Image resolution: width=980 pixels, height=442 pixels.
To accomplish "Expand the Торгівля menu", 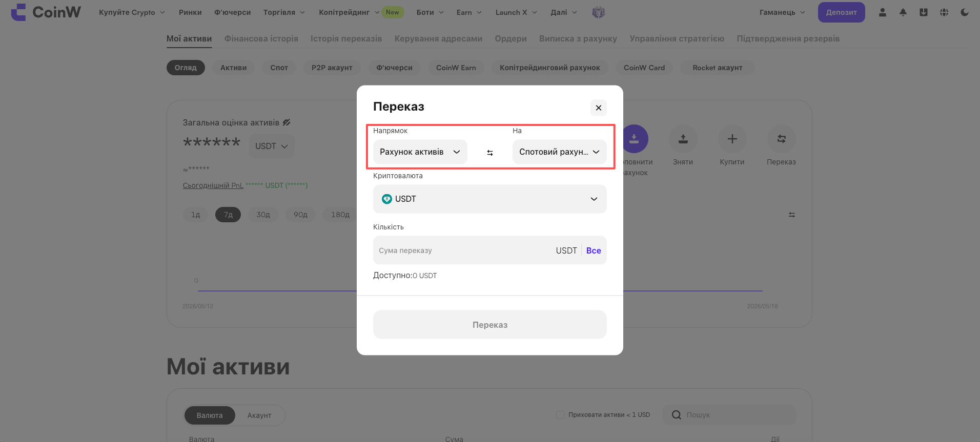I will (284, 12).
